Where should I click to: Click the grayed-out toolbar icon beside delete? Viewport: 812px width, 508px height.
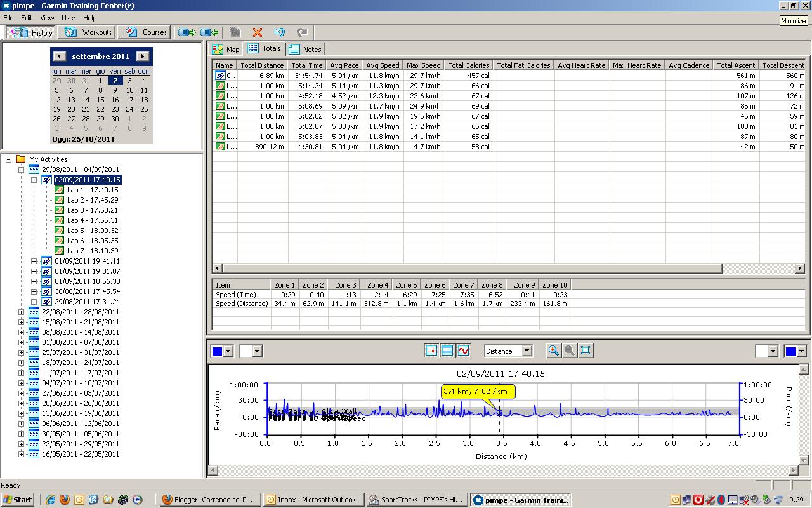coord(235,32)
